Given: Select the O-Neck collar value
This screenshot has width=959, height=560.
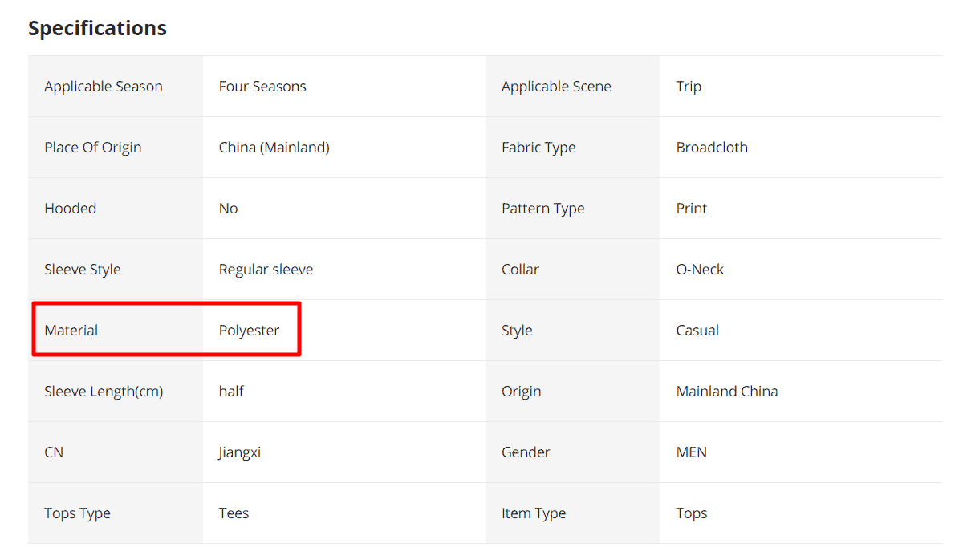Looking at the screenshot, I should (x=700, y=270).
